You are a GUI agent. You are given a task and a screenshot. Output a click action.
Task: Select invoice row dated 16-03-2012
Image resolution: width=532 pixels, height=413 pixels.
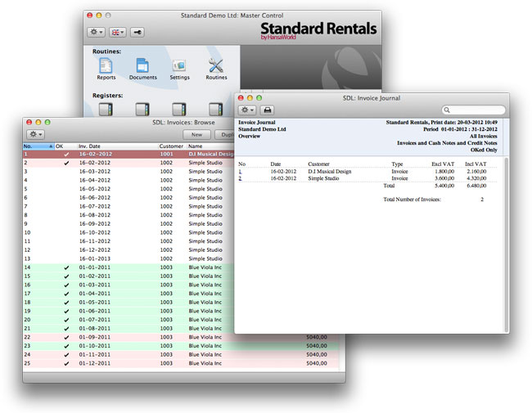point(128,172)
